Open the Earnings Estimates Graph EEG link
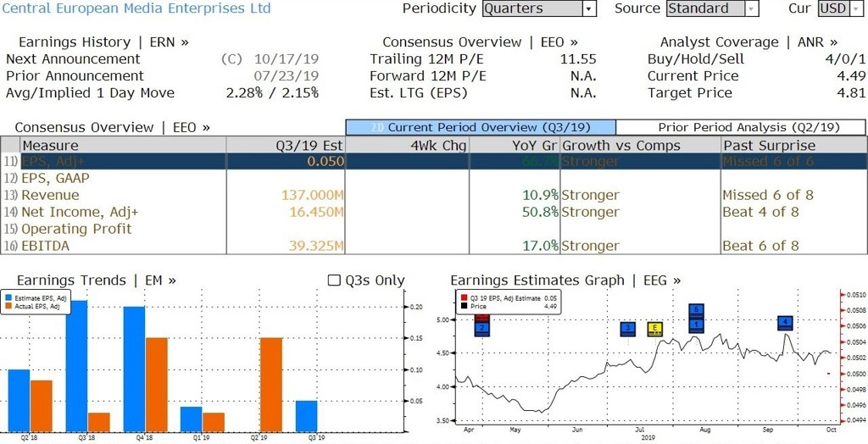The width and height of the screenshot is (868, 444). (x=565, y=280)
